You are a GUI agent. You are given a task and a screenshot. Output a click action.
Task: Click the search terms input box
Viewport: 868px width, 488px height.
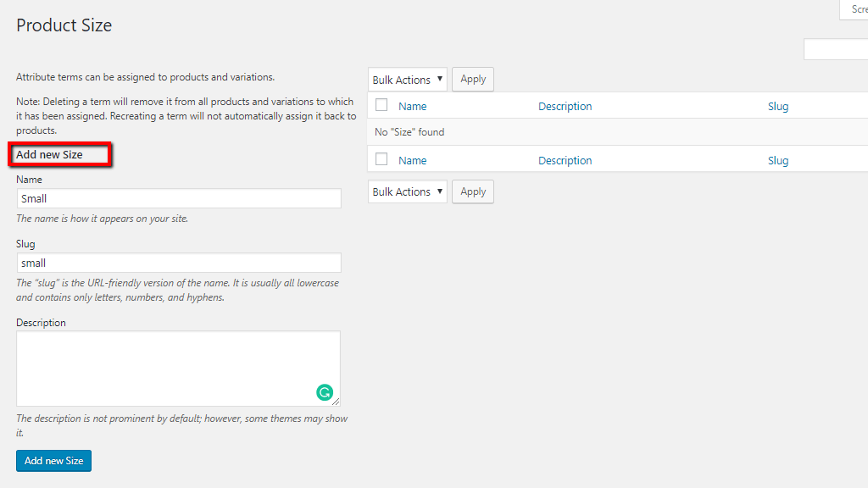(x=836, y=49)
